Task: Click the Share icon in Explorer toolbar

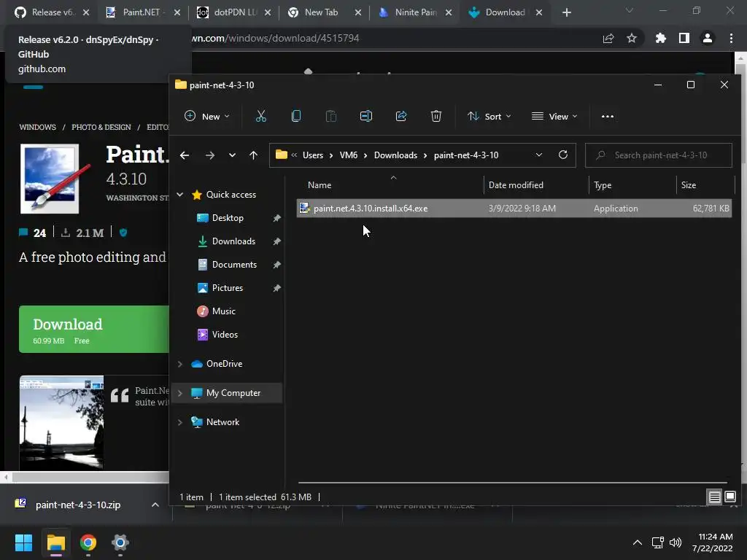Action: [x=401, y=116]
